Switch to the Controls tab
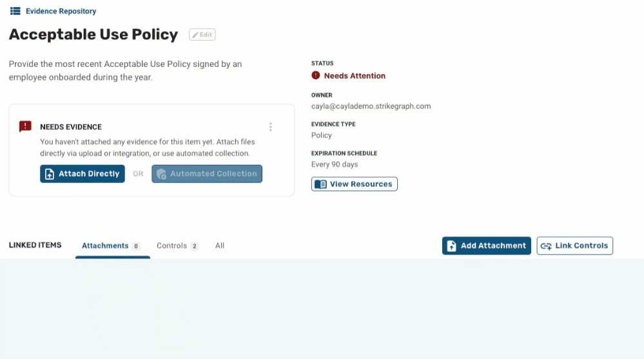This screenshot has height=359, width=644. pyautogui.click(x=177, y=246)
